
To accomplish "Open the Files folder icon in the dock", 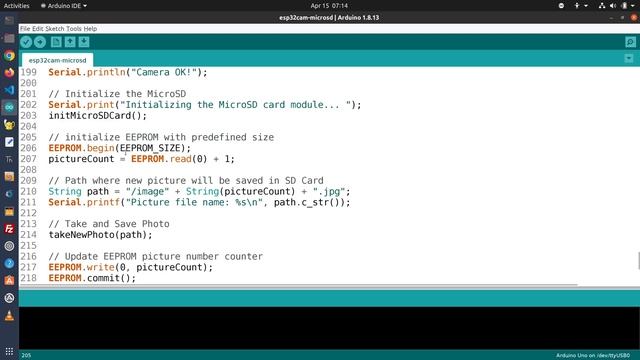I will click(9, 38).
